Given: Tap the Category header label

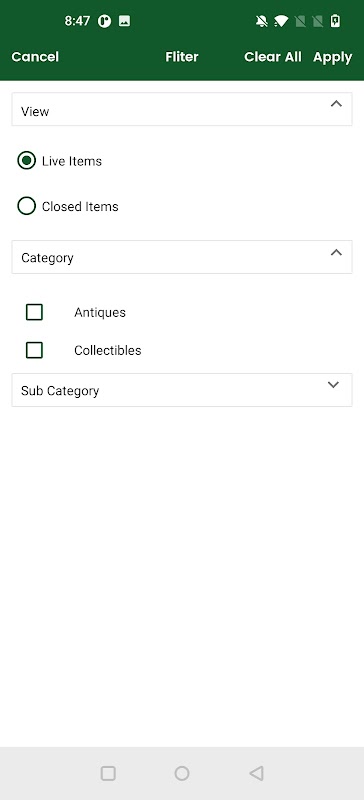Looking at the screenshot, I should coord(47,258).
